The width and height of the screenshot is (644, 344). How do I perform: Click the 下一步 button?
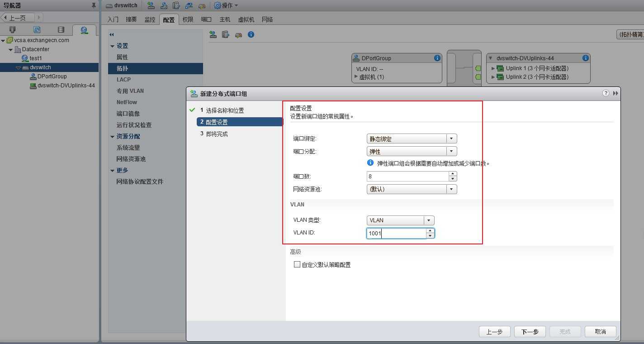click(x=530, y=331)
